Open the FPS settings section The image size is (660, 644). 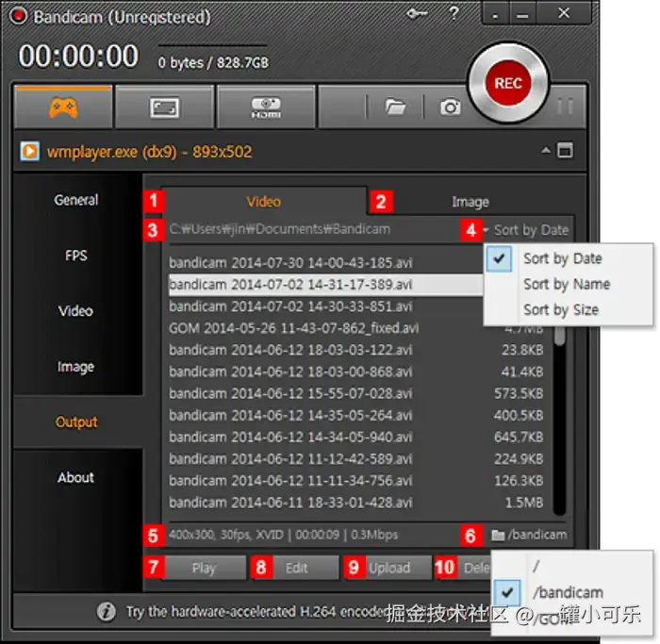(x=75, y=256)
